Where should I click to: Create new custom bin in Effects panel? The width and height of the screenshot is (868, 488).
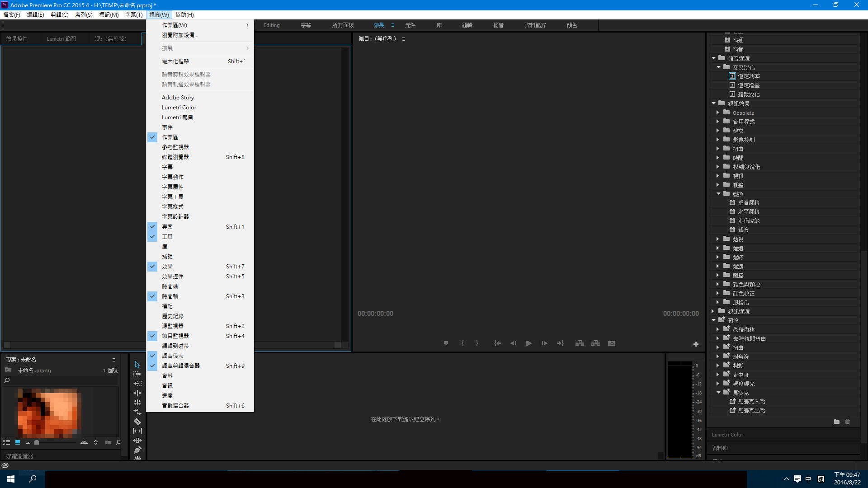point(837,422)
